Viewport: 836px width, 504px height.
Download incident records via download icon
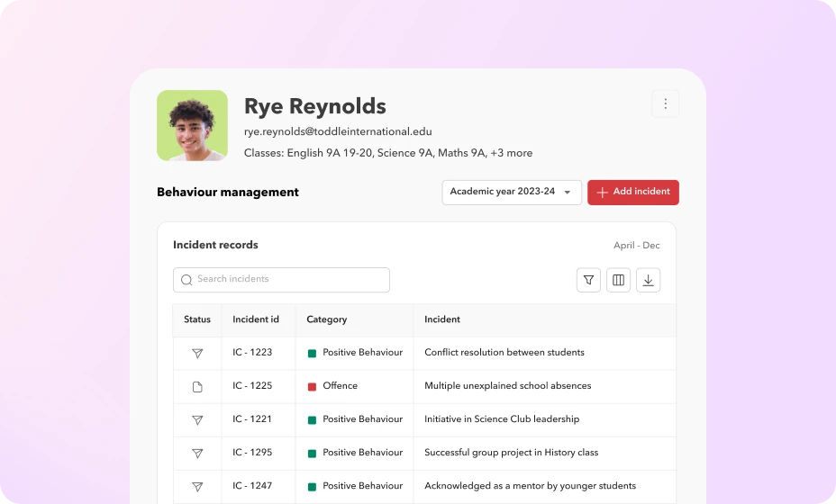tap(648, 280)
